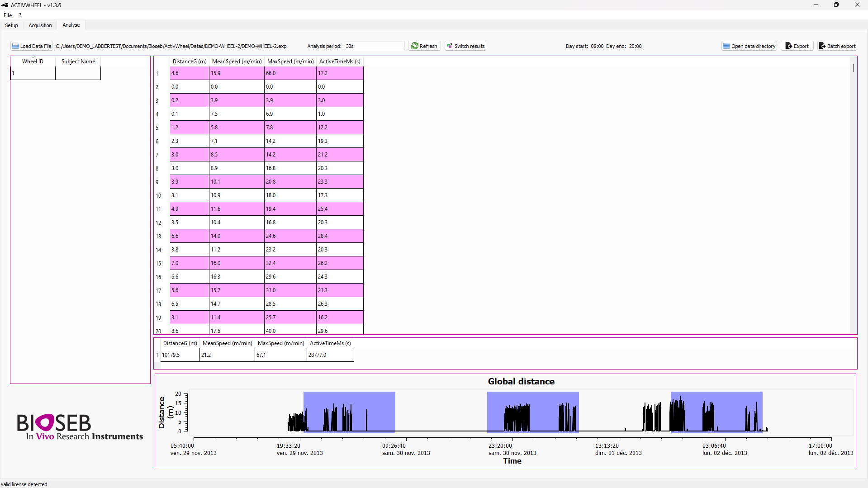Screen dimensions: 868x488
Task: Click the MeanSpeed (m/min) column header
Action: (237, 62)
